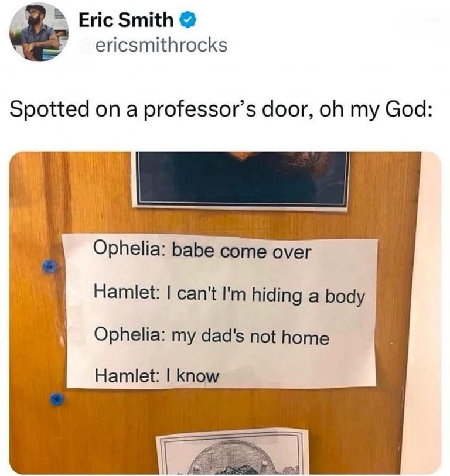
Task: Click the blue verified checkmark badge
Action: pos(189,20)
